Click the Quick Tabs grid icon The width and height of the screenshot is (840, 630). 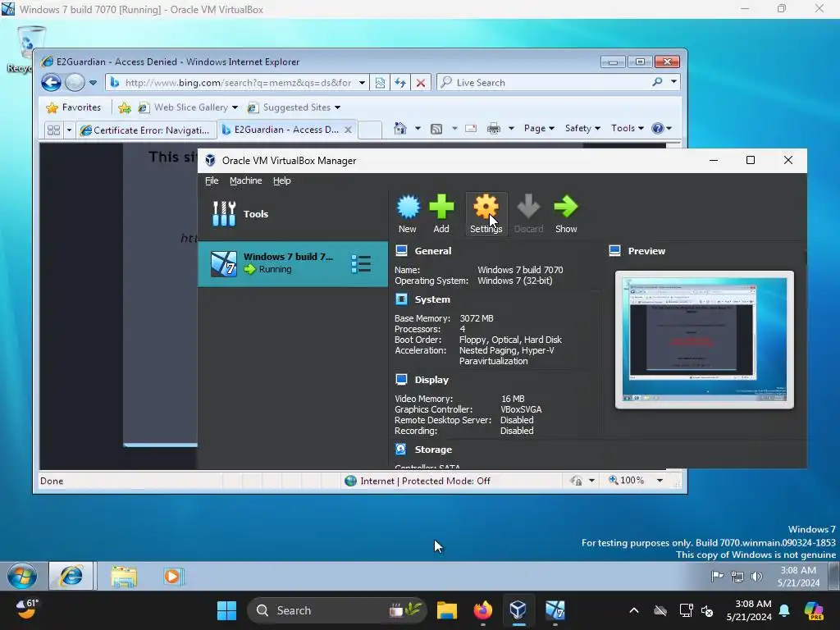pyautogui.click(x=53, y=130)
